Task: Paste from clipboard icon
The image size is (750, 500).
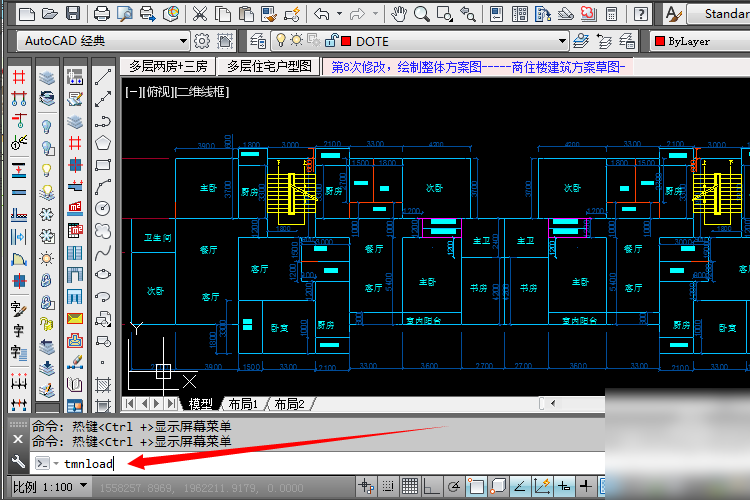Action: [x=246, y=14]
